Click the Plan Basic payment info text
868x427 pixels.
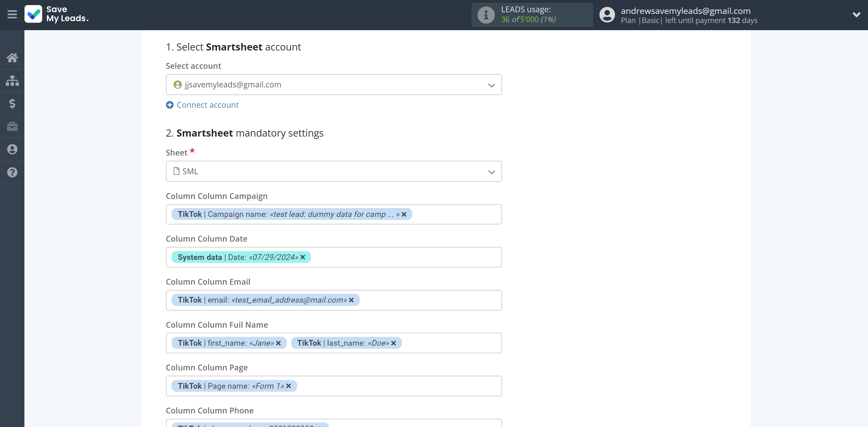tap(689, 20)
